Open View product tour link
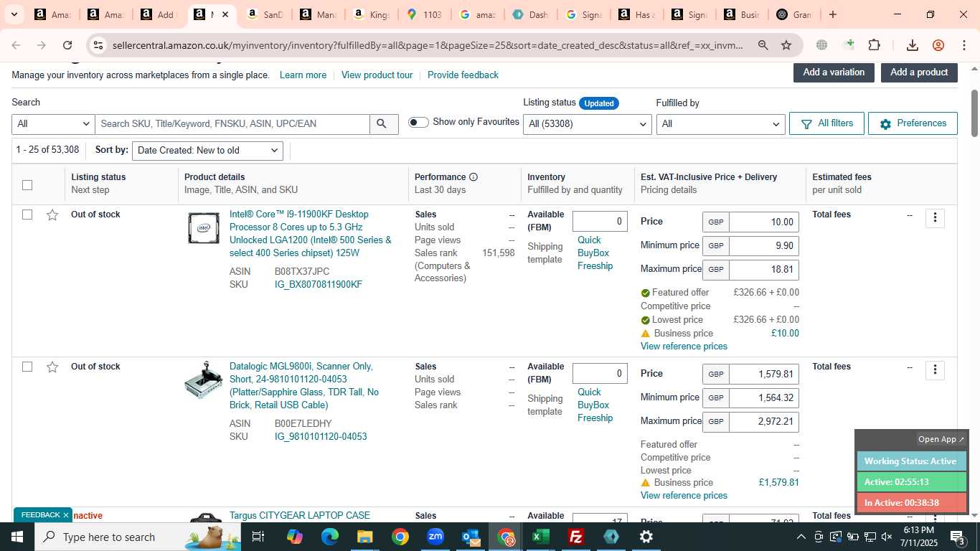 point(377,75)
